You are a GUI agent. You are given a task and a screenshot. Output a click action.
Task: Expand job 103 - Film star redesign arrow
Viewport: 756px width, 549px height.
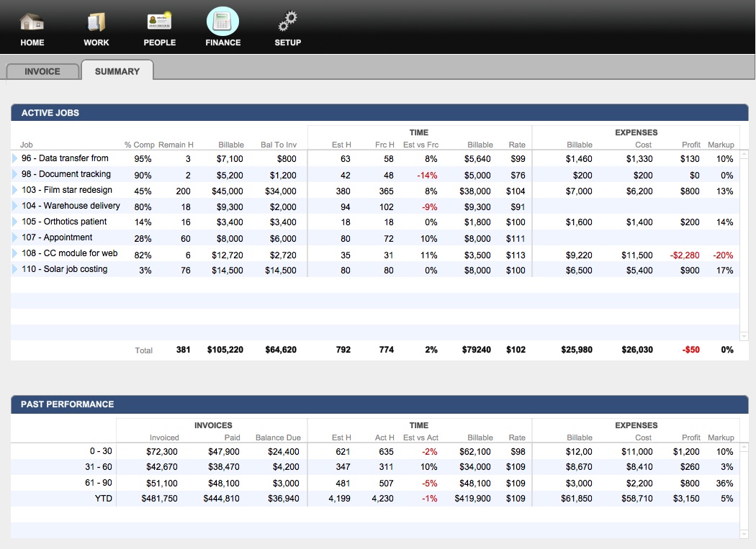(15, 190)
